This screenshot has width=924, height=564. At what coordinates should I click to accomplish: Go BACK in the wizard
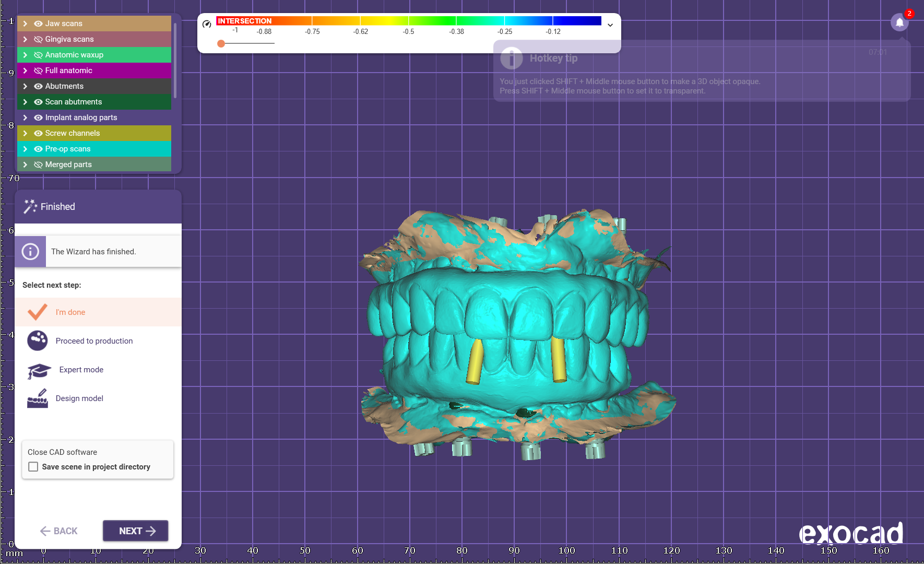point(58,531)
